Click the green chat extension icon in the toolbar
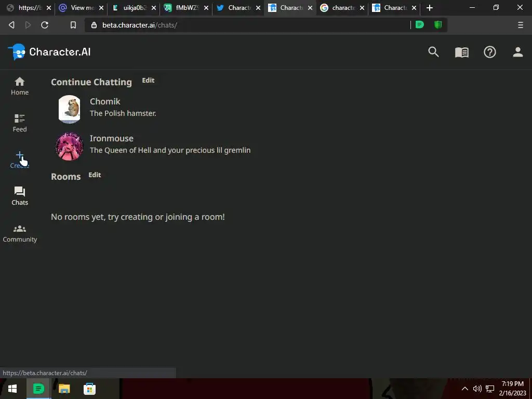 pyautogui.click(x=420, y=25)
